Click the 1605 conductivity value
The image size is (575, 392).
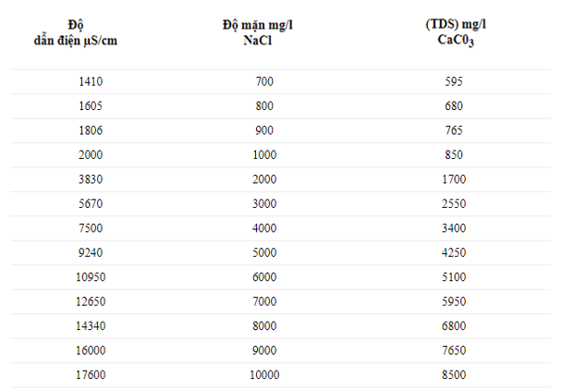[92, 105]
